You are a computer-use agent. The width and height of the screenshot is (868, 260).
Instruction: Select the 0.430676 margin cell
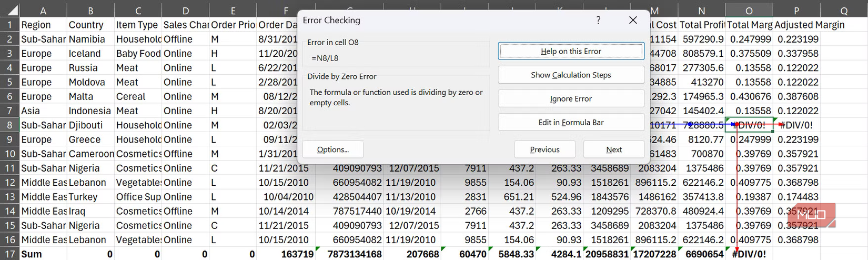pyautogui.click(x=749, y=96)
